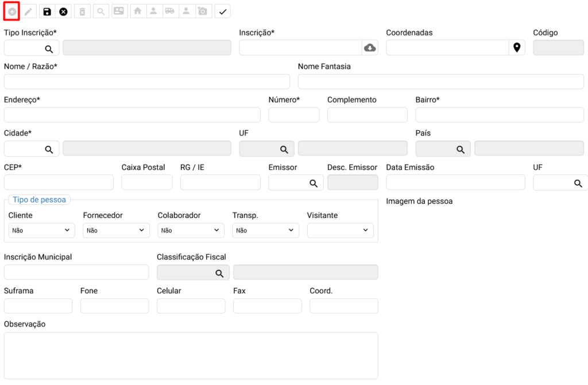This screenshot has width=588, height=385.
Task: Click the Emissor search magnifier icon
Action: click(314, 183)
